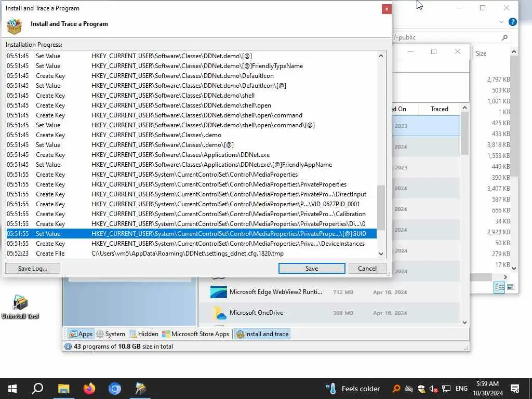Select the VID_0627PID_0001 Create Key row
Viewport: 532px width, 399px height.
(191, 204)
